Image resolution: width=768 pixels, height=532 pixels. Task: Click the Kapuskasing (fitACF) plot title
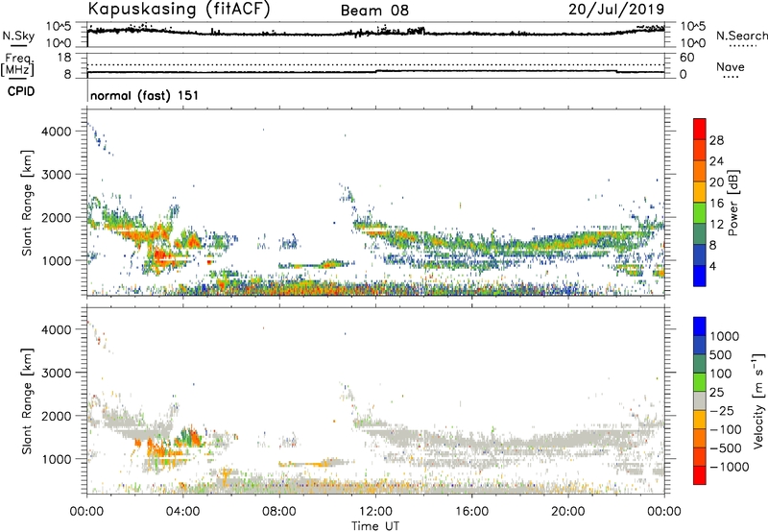click(179, 10)
